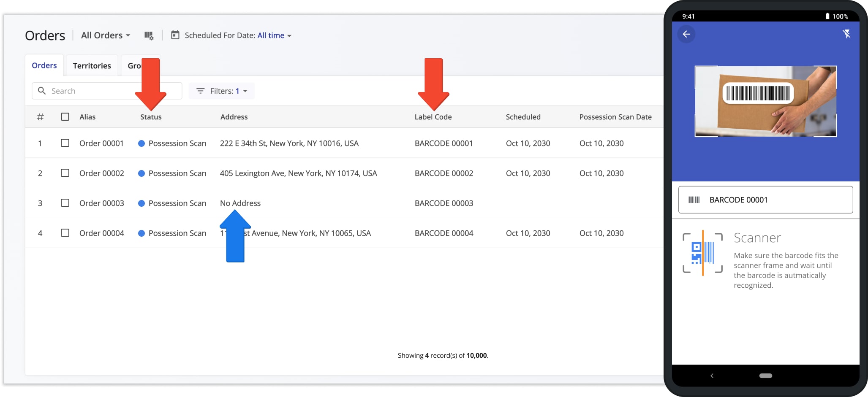Toggle the select-all checkbox in the table header
This screenshot has width=868, height=397.
[65, 116]
